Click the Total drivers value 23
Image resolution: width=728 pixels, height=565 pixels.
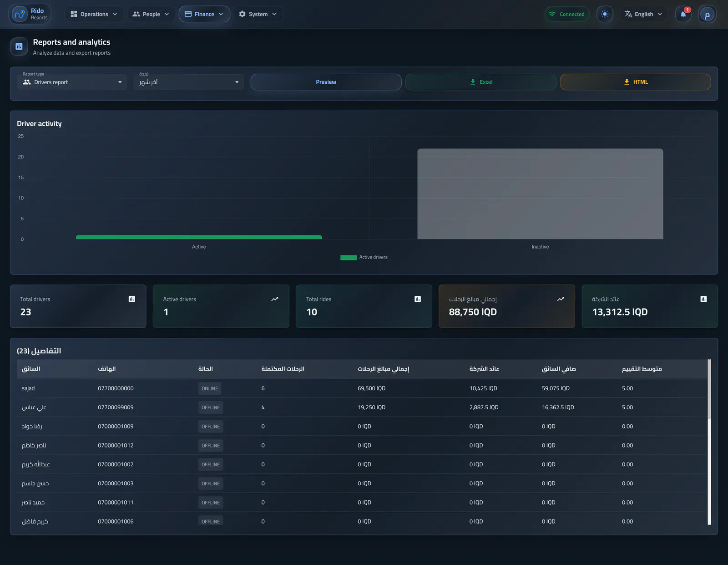tap(25, 312)
